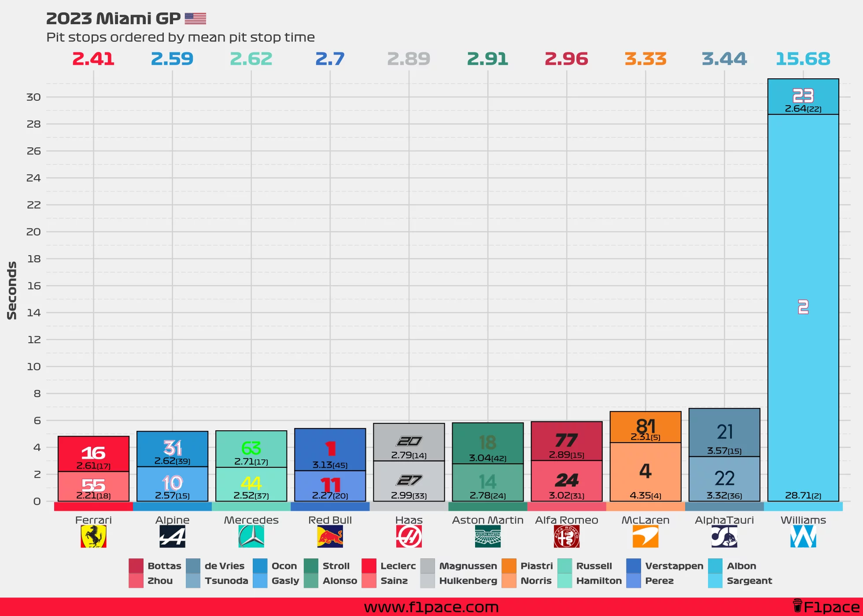Image resolution: width=863 pixels, height=616 pixels.
Task: Click Perez's number 11 bar segment
Action: point(330,486)
